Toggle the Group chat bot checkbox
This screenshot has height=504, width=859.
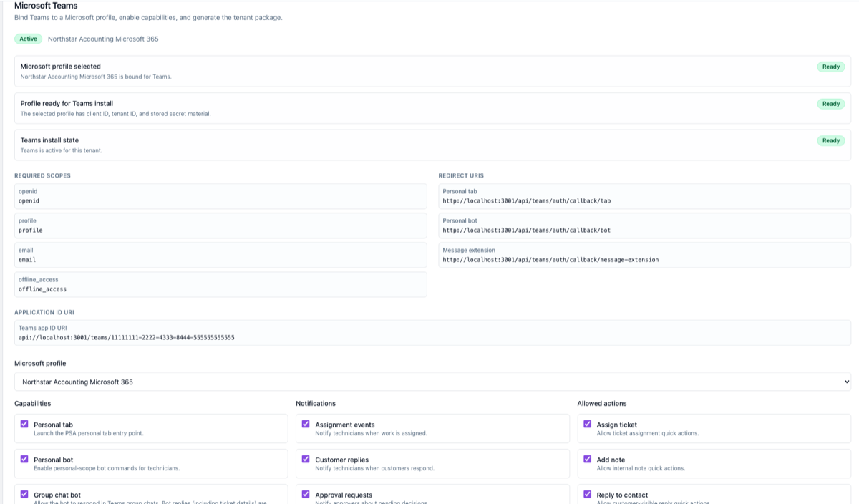pyautogui.click(x=24, y=494)
